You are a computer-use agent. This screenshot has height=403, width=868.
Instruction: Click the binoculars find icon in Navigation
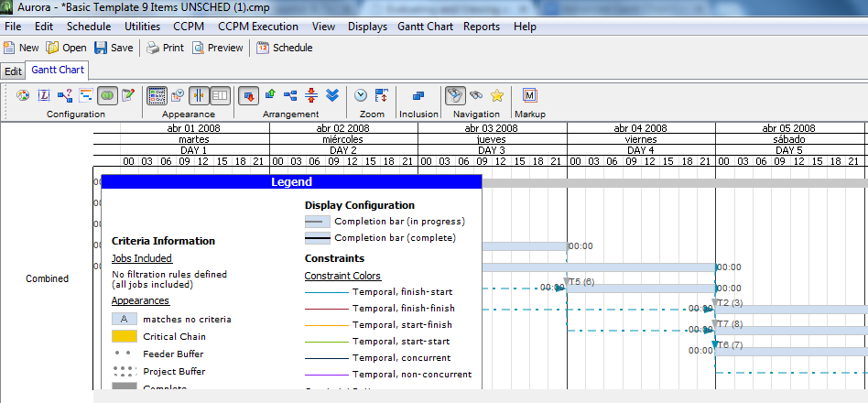475,95
